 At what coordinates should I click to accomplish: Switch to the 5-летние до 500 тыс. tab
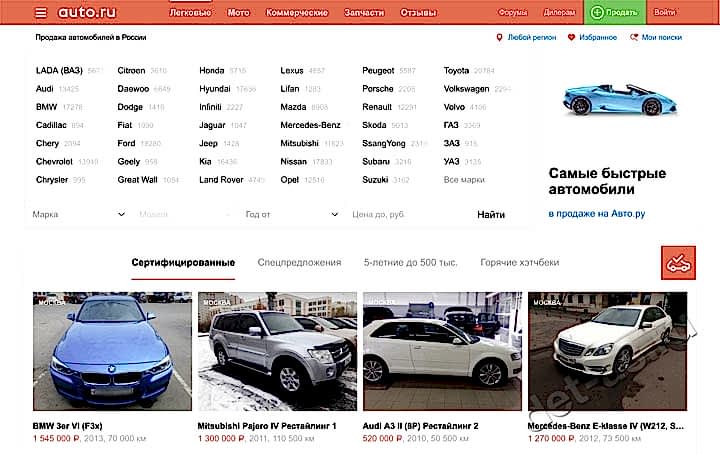411,263
